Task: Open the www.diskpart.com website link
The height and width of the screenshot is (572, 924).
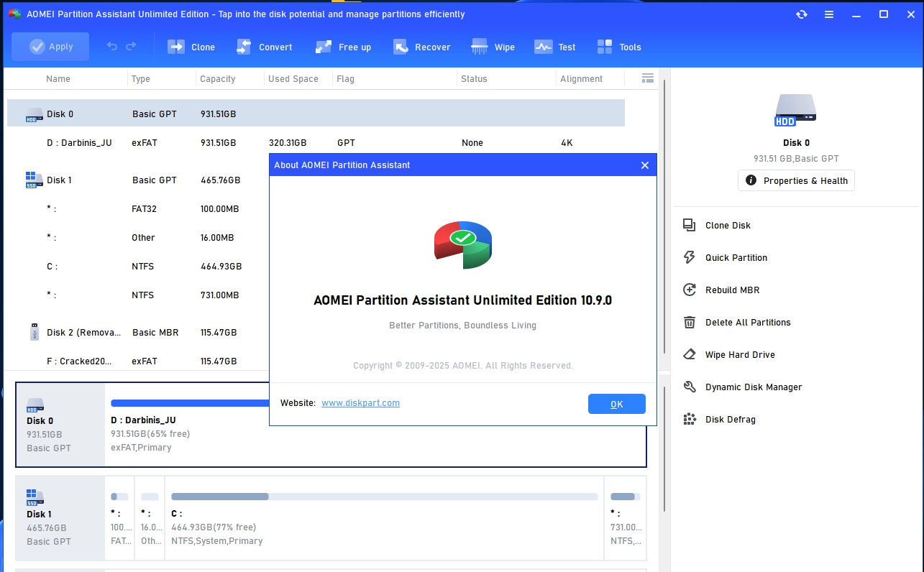Action: pos(360,403)
